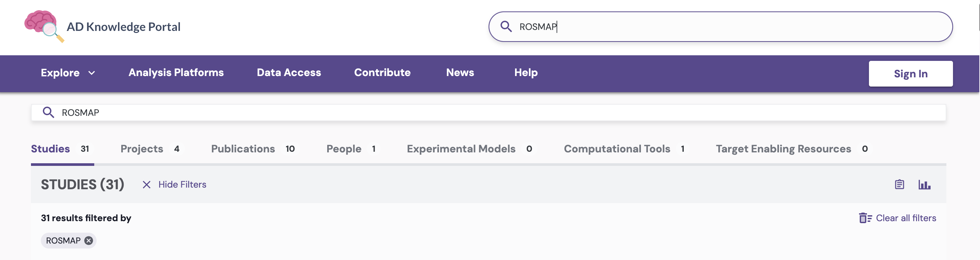
Task: Go to the Contribute page
Action: point(382,72)
